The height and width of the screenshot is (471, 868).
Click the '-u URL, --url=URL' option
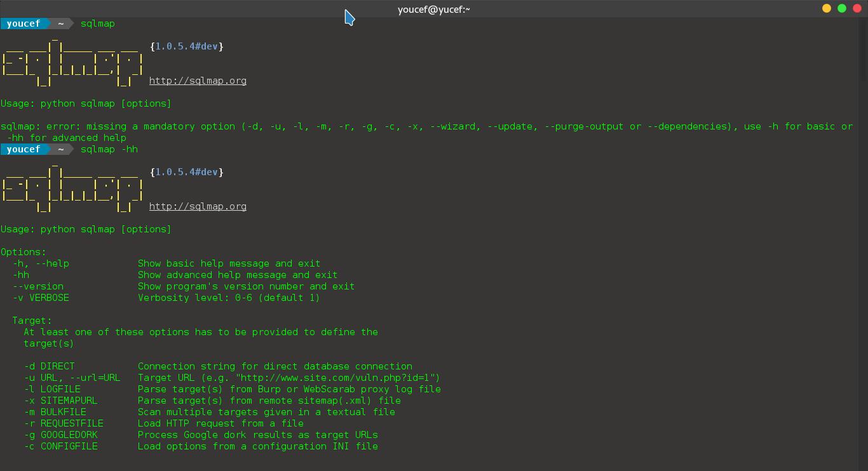[x=72, y=378]
